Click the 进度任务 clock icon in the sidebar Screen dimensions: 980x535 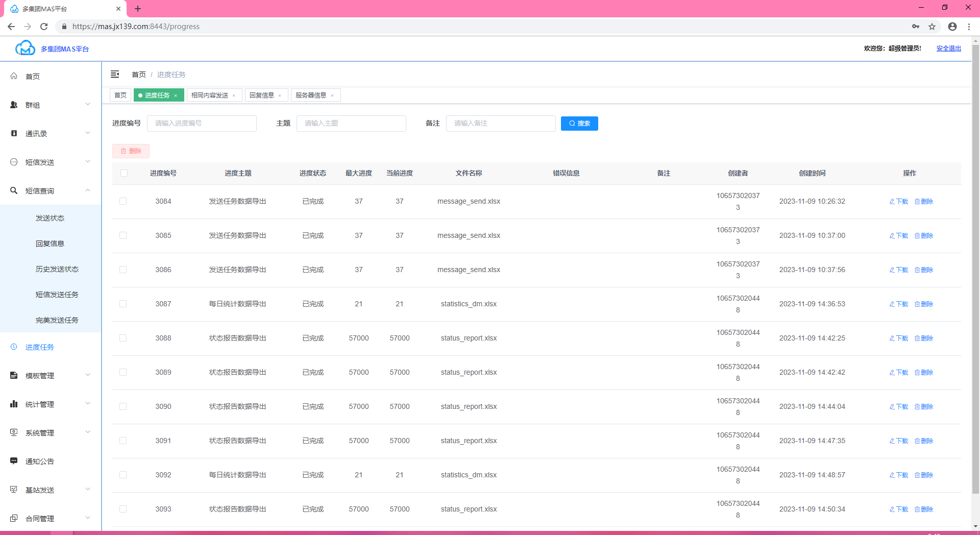[x=14, y=347]
